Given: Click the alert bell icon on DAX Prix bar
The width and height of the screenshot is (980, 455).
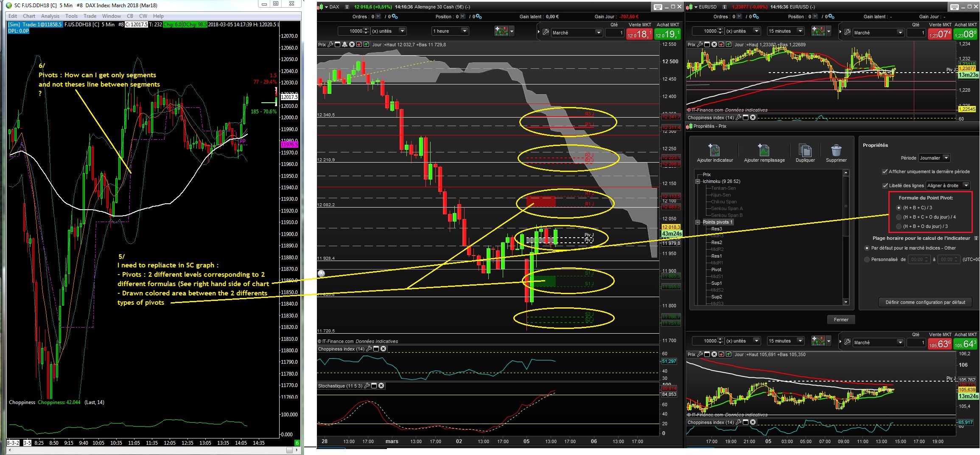Looking at the screenshot, I should pyautogui.click(x=344, y=45).
